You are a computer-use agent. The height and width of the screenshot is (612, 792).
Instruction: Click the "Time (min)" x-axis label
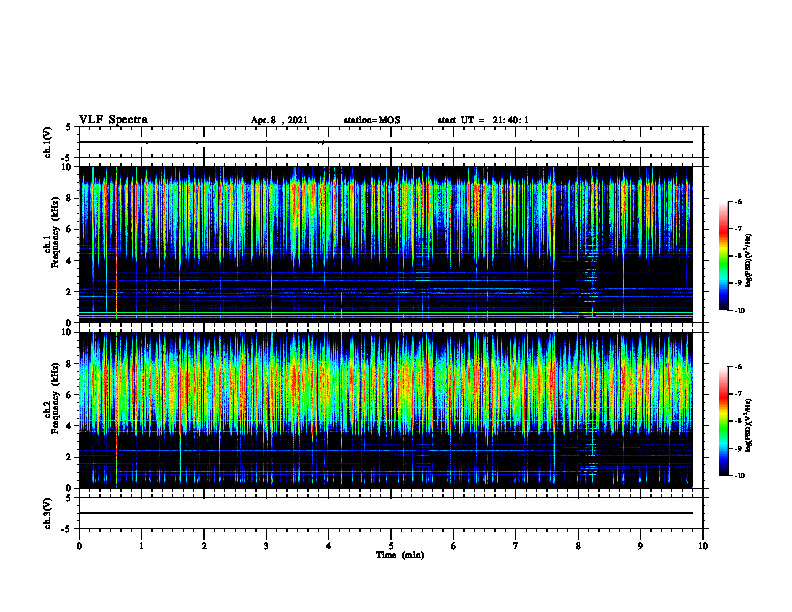(400, 555)
